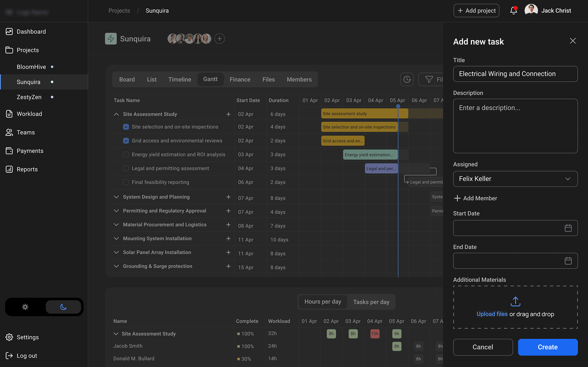Switch to the Finance tab
588x367 pixels.
pos(240,80)
